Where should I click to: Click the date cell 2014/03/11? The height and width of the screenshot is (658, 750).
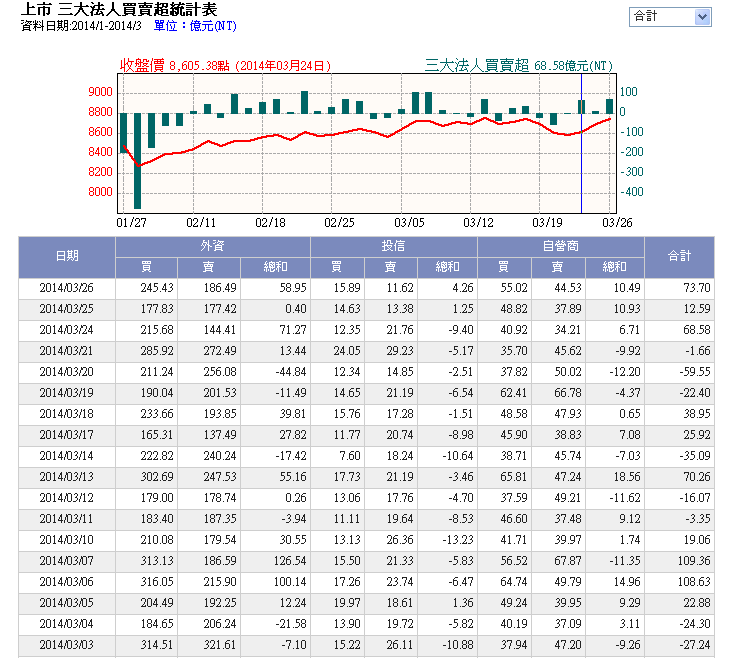point(66,519)
